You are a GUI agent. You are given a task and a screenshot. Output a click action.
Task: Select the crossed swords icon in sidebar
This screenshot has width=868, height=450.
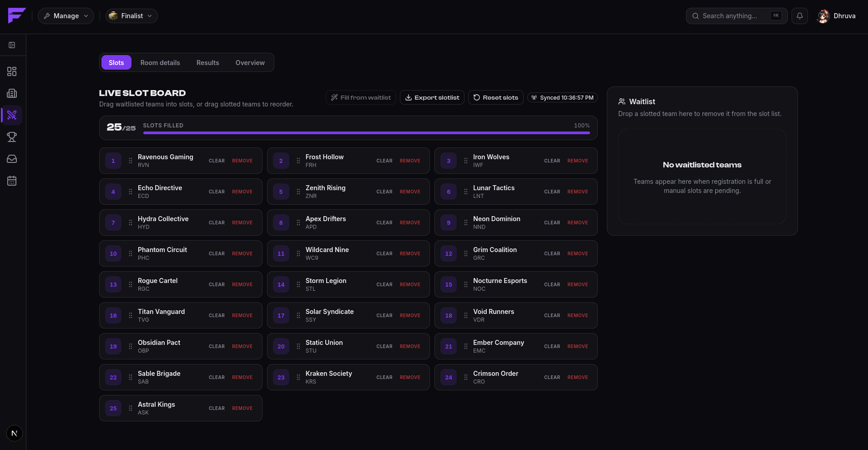point(12,115)
